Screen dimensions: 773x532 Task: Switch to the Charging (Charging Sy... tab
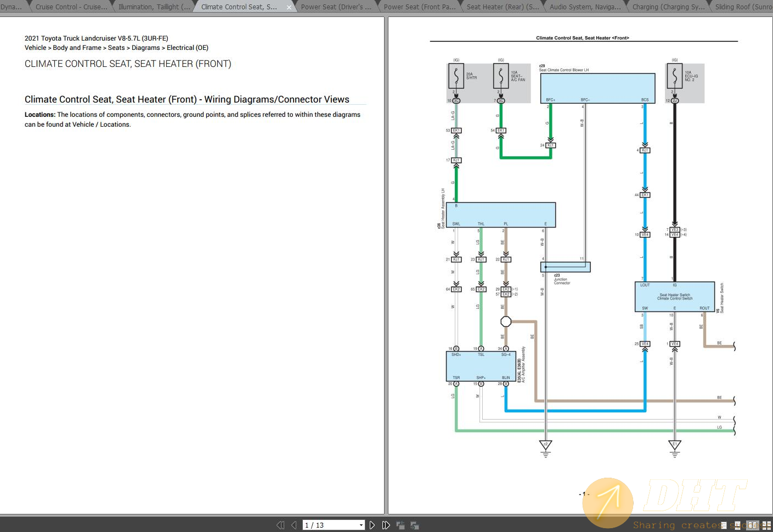[x=668, y=7]
